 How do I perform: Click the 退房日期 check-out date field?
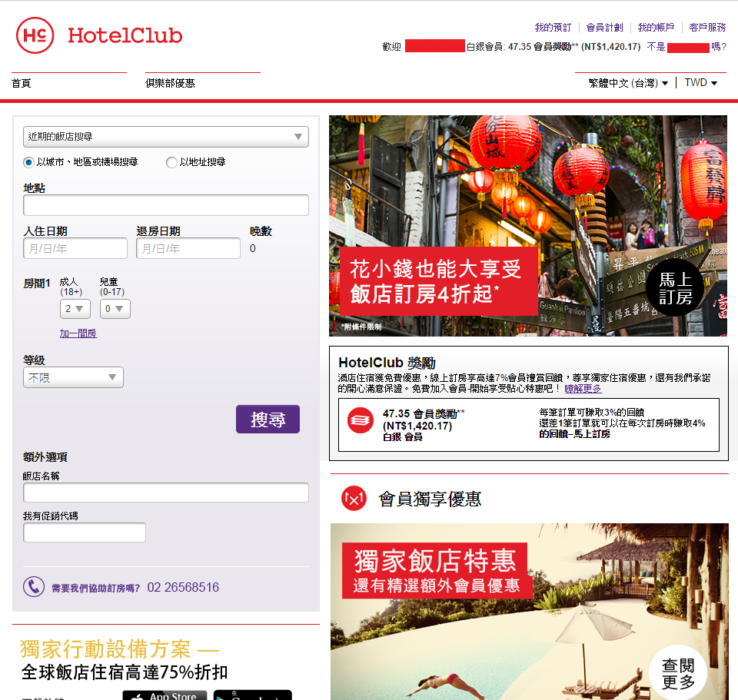coord(188,248)
